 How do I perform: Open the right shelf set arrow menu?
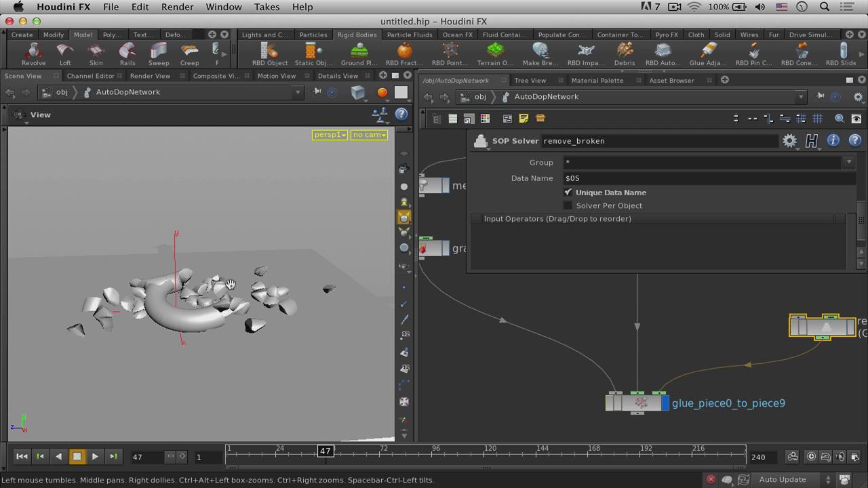[862, 35]
